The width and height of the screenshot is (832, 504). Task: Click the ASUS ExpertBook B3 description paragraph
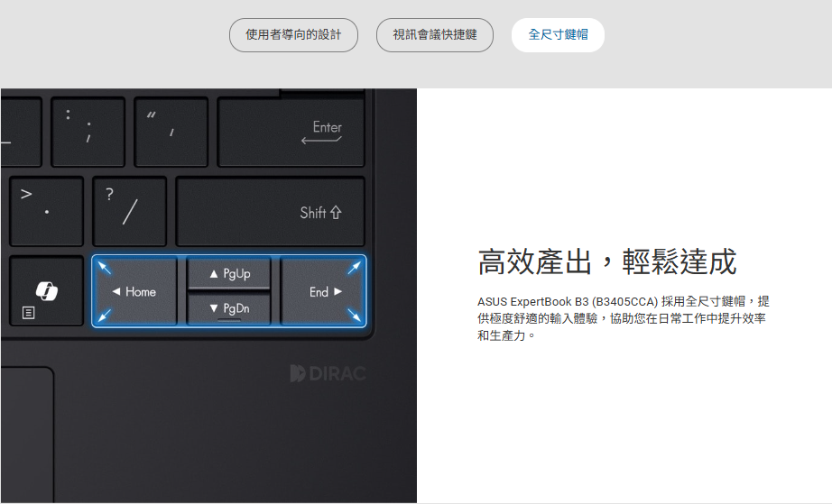[623, 318]
